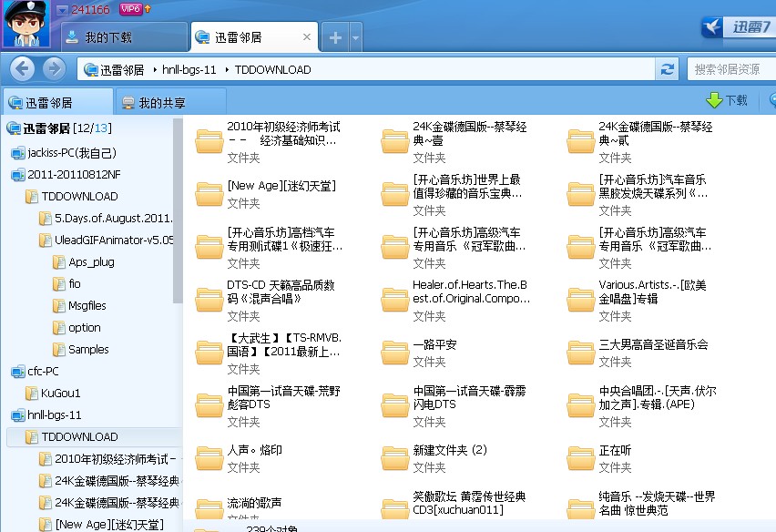This screenshot has height=532, width=776.
Task: Refresh the current folder view
Action: 668,67
